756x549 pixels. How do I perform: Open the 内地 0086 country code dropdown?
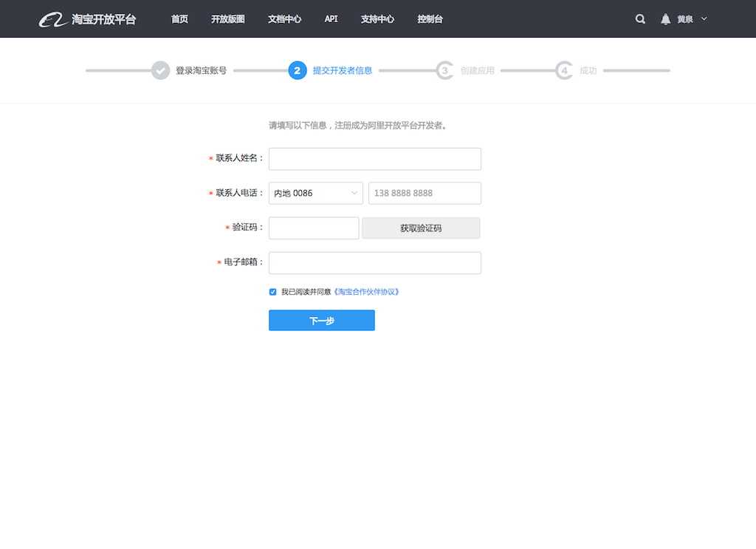(315, 193)
